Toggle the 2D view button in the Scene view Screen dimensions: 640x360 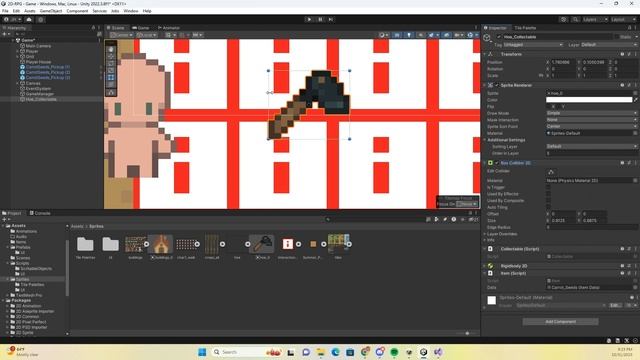pos(397,35)
